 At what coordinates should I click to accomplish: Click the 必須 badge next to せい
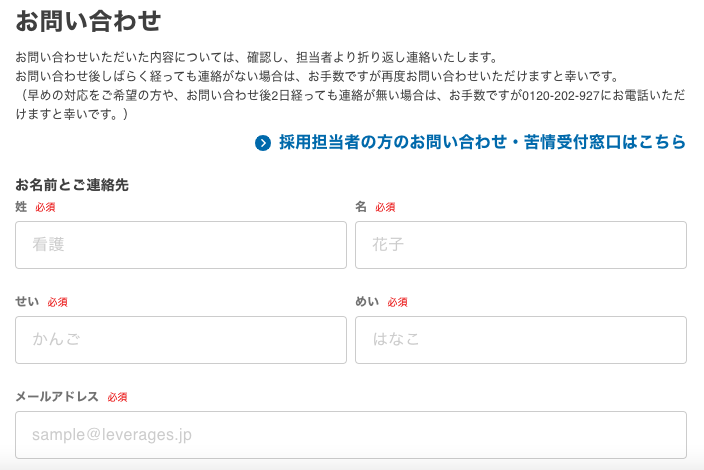pyautogui.click(x=57, y=302)
